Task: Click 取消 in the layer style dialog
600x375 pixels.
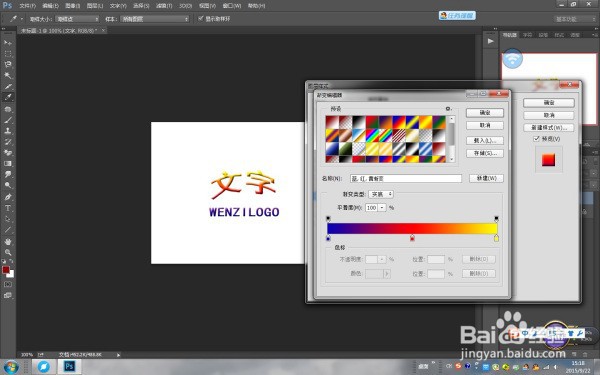Action: coord(549,115)
